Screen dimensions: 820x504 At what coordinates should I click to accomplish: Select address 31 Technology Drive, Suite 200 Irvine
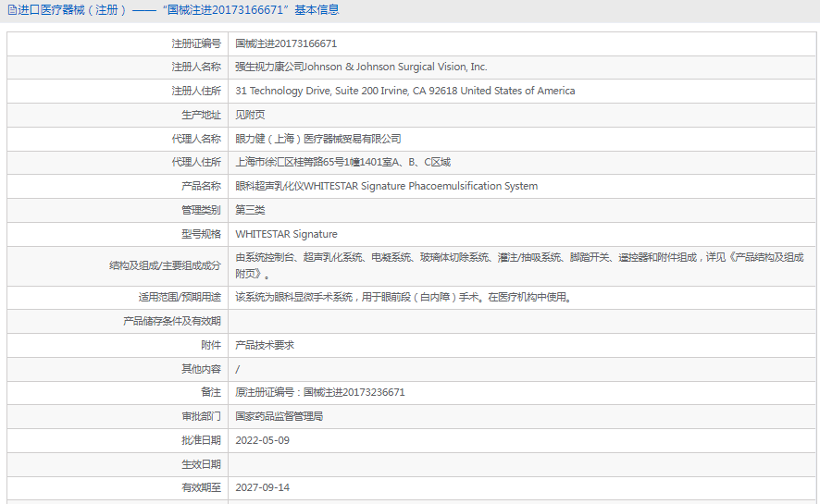(x=404, y=91)
